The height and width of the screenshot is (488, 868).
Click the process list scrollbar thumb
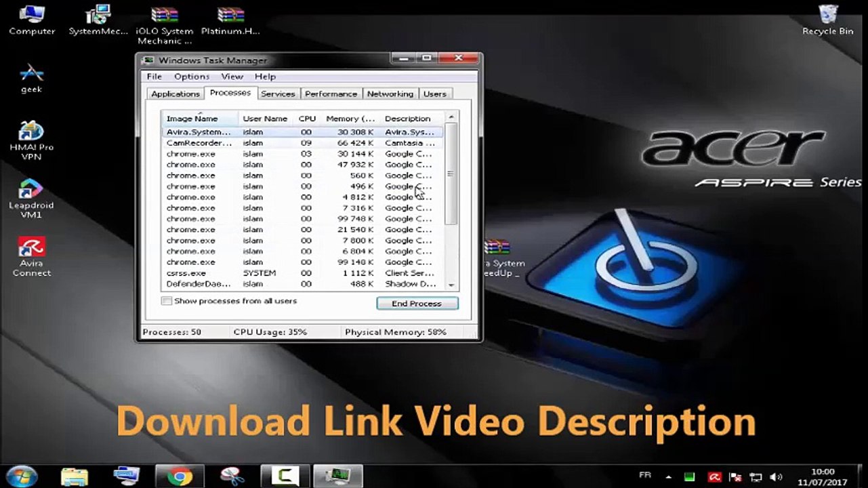(451, 174)
